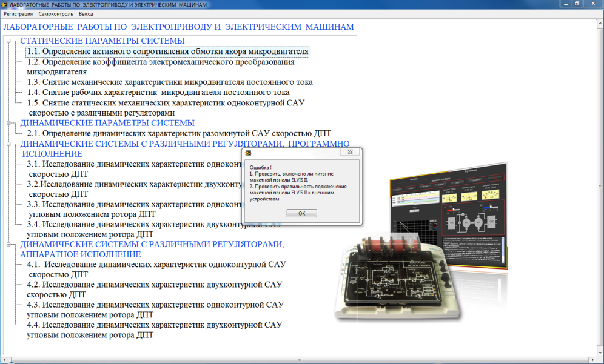This screenshot has width=604, height=364.
Task: Open the Самоконтроль menu
Action: 55,14
